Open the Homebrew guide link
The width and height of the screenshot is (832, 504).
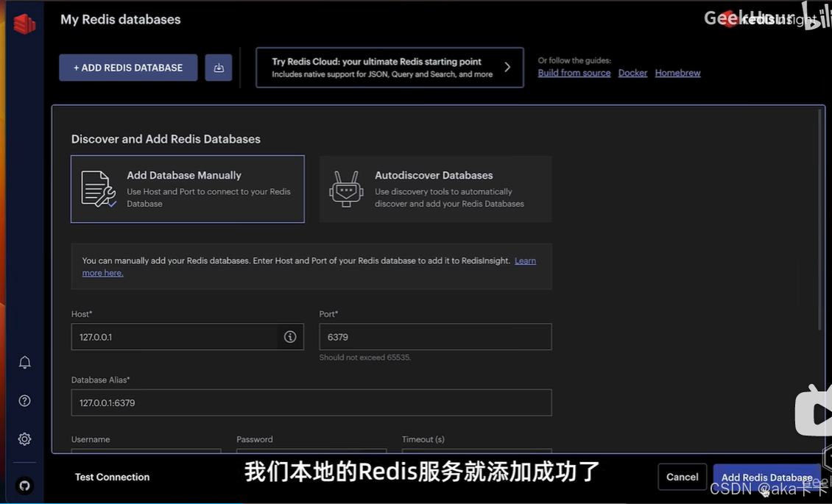[677, 73]
